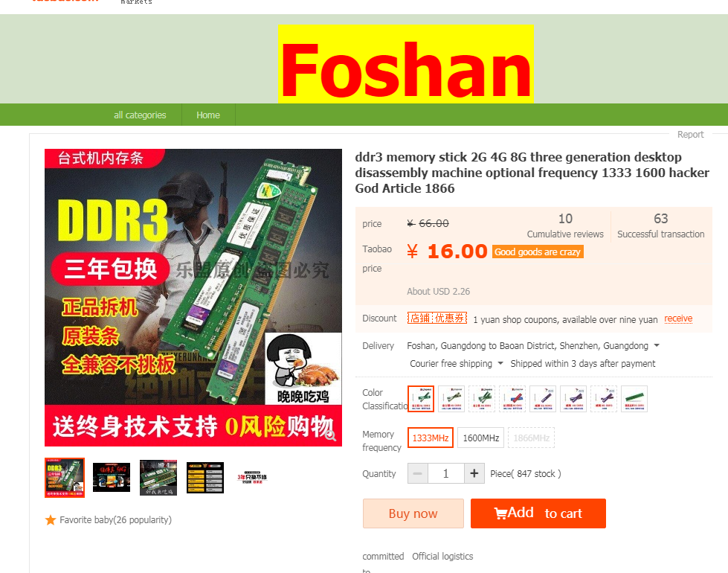View the second product thumbnail image
Screen dimensions: 728x573
click(112, 477)
